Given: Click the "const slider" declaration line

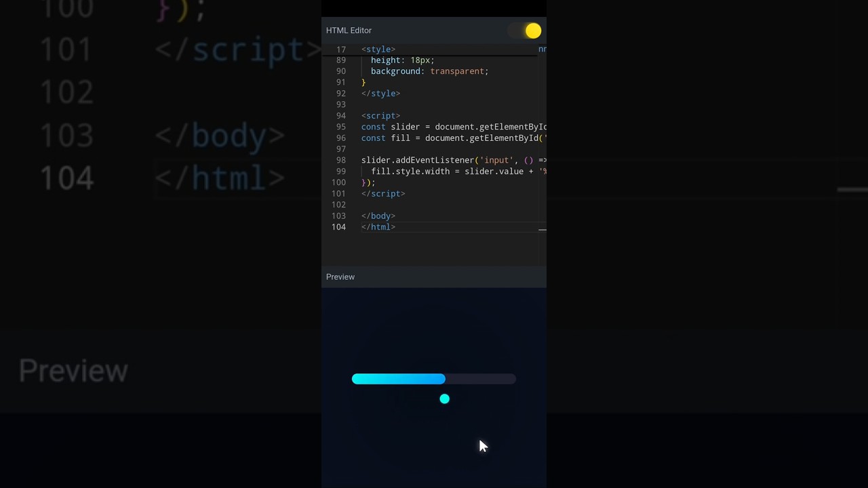Looking at the screenshot, I should click(x=454, y=127).
